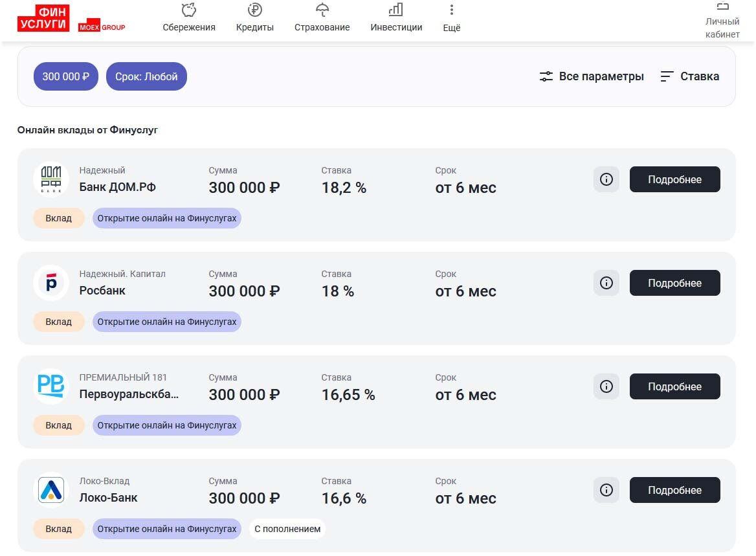This screenshot has width=756, height=556.
Task: Open the Срок: Любой term filter
Action: (x=146, y=76)
